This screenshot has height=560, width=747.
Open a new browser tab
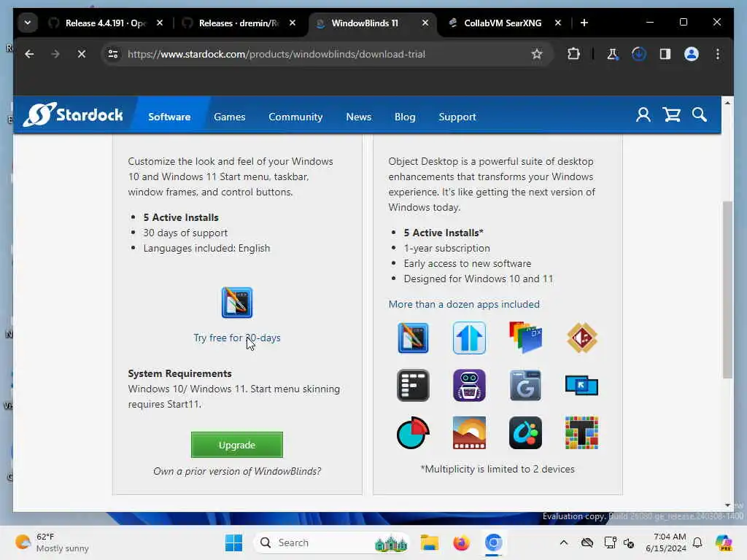coord(584,23)
